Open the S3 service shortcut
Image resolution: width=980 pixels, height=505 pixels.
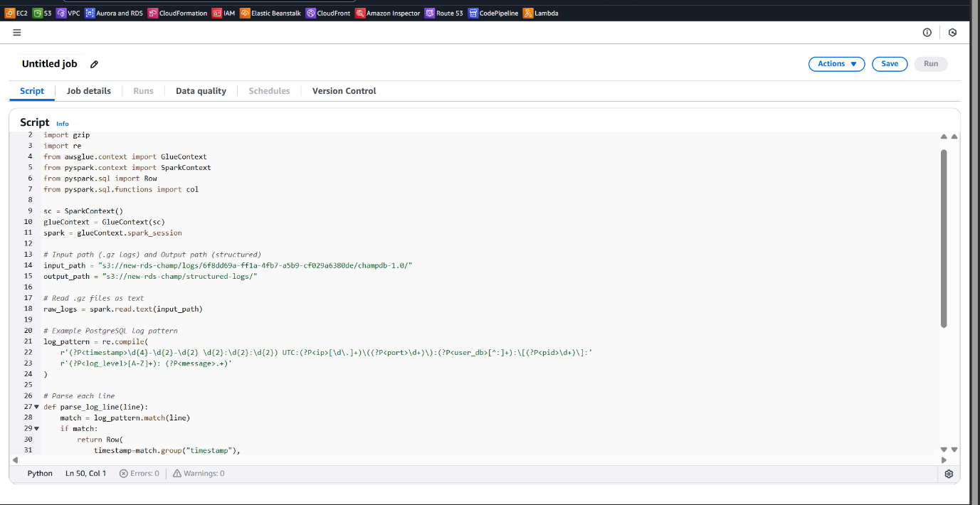[43, 13]
